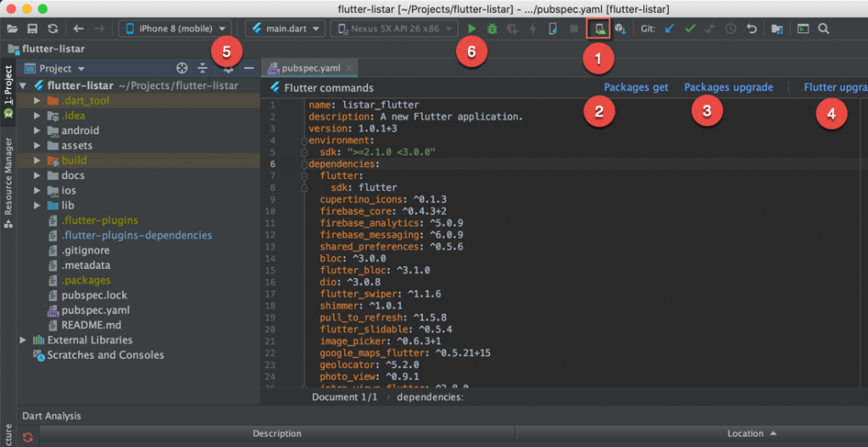Open the SDK Manager icon
Screen dimensions: 868x447
point(620,29)
